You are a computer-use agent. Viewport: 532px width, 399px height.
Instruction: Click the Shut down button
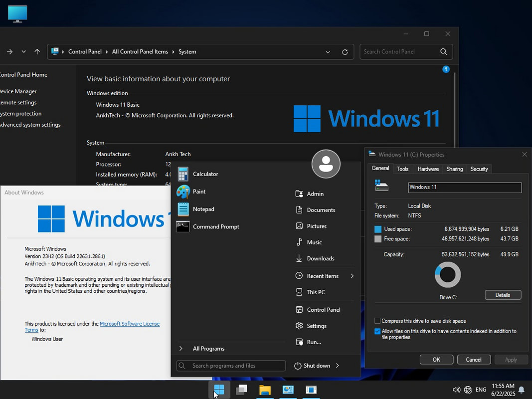pyautogui.click(x=312, y=366)
